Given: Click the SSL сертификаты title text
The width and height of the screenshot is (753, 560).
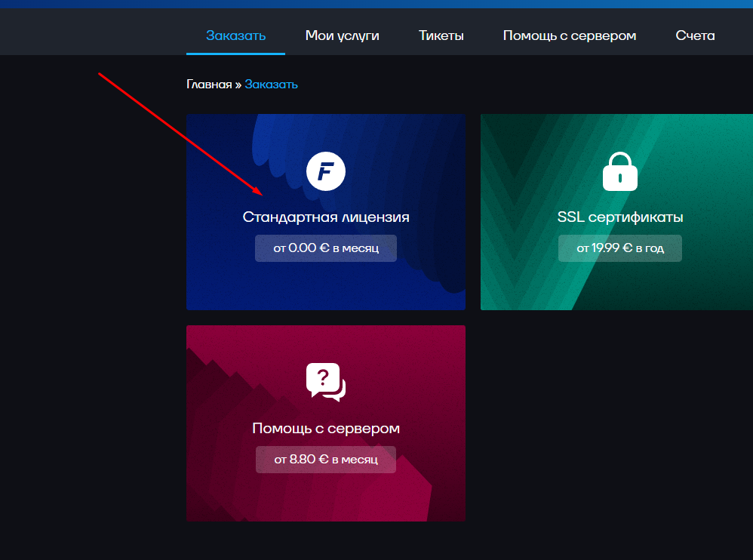Looking at the screenshot, I should 619,217.
